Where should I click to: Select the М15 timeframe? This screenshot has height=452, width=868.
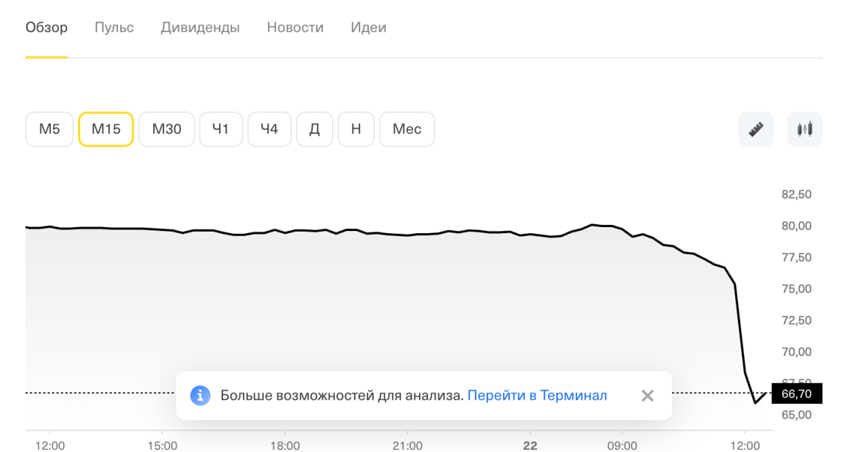pyautogui.click(x=106, y=129)
